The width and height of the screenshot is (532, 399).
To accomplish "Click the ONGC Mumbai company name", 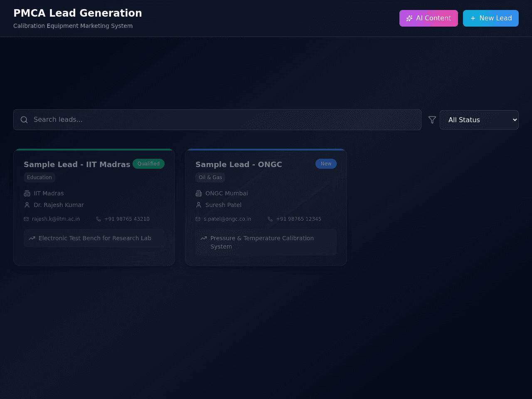I will point(227,193).
